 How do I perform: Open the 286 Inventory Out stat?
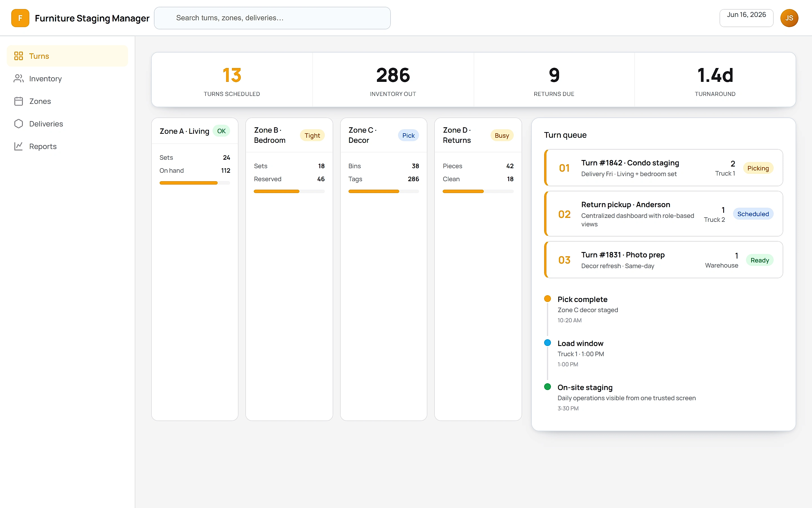[393, 80]
